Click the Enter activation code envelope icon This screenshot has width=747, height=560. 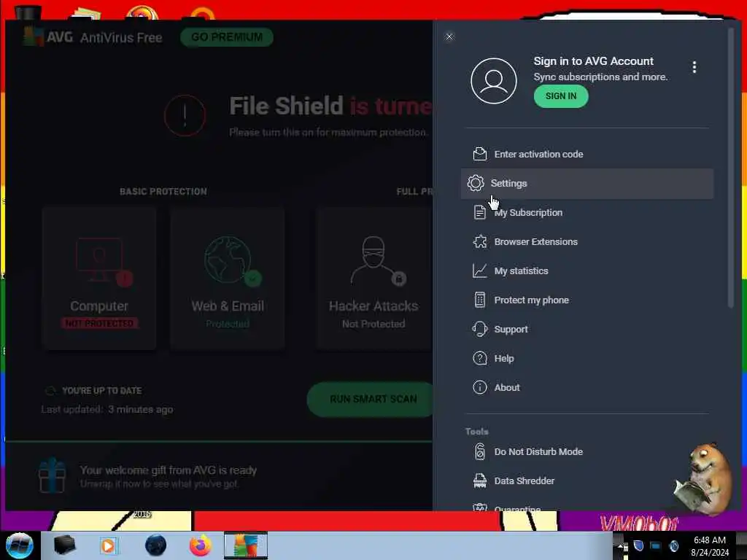[x=480, y=154]
